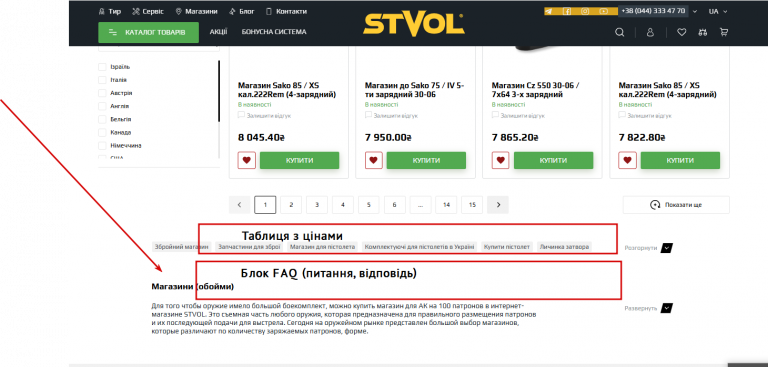Open Блог in the top menu
This screenshot has height=367, width=768.
pos(242,11)
